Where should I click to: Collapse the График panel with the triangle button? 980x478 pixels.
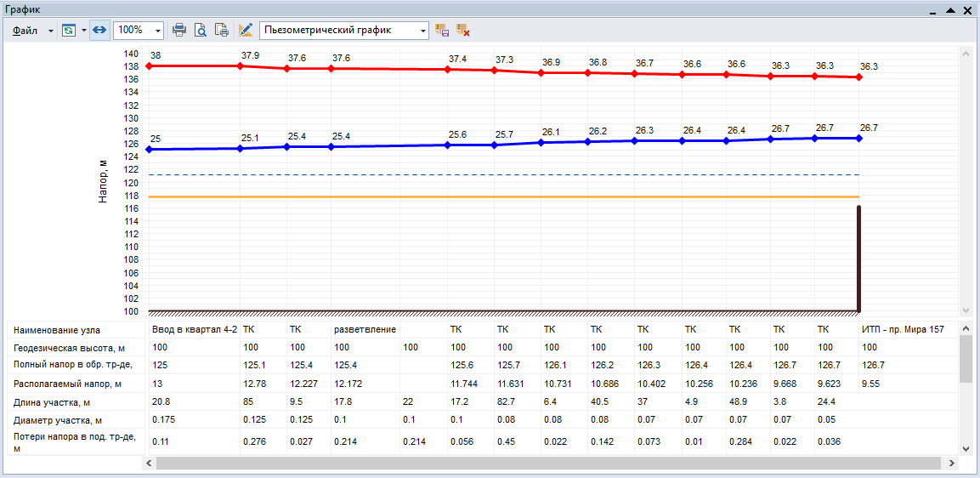(x=951, y=10)
